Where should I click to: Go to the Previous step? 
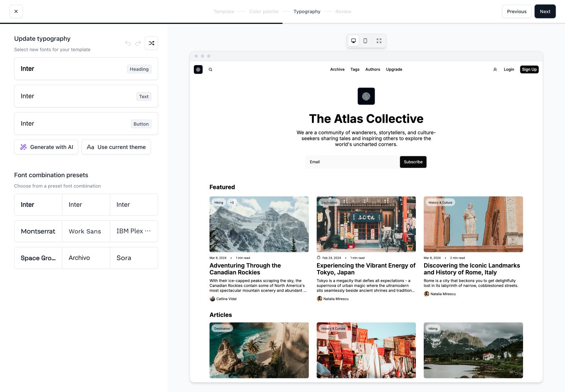pyautogui.click(x=517, y=11)
